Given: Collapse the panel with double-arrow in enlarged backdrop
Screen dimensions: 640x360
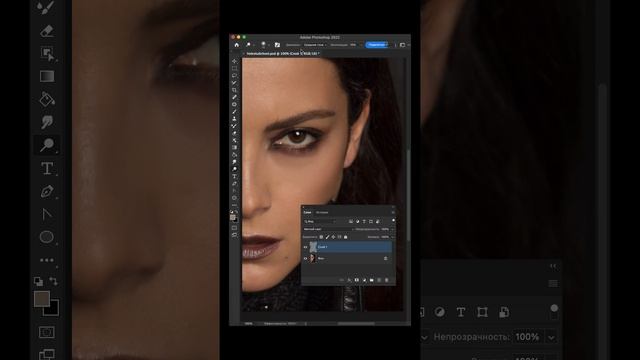Looking at the screenshot, I should point(553,266).
